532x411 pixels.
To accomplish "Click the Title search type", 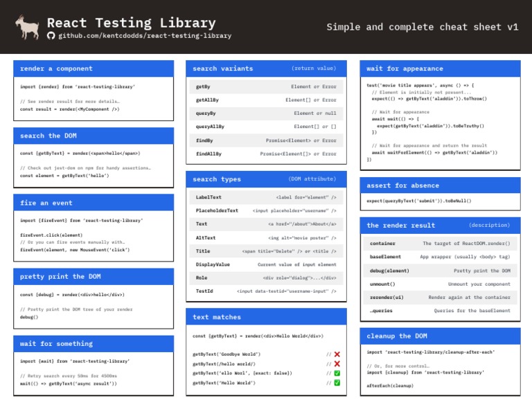I will point(266,251).
